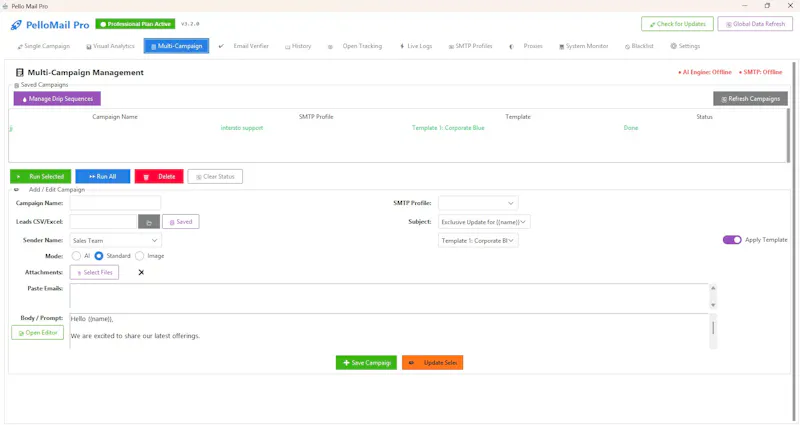
Task: Check for Updates
Action: [x=677, y=24]
